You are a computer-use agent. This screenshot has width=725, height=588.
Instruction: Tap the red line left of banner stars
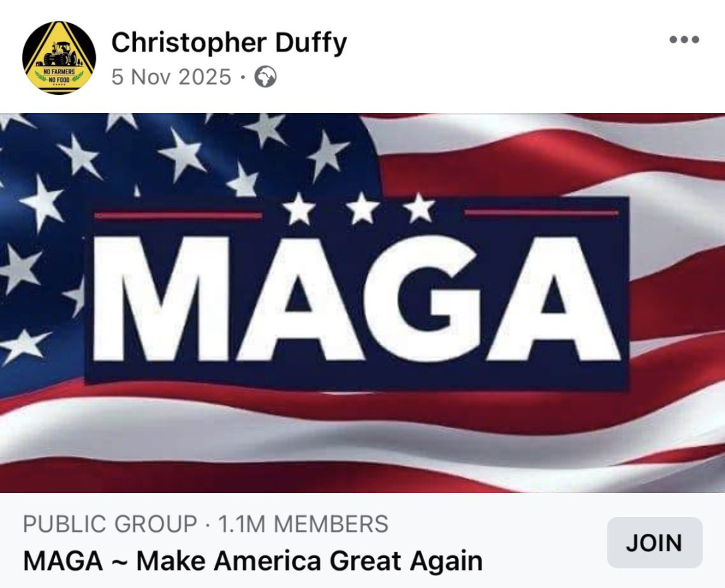click(x=178, y=215)
